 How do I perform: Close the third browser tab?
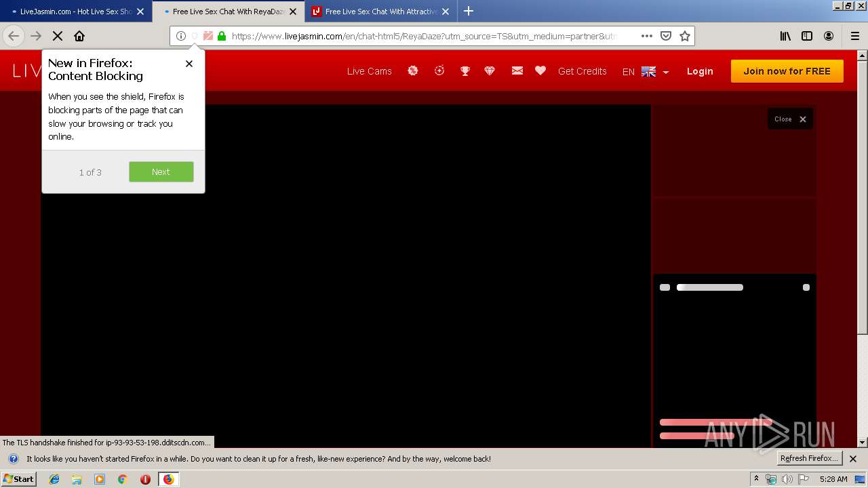tap(446, 12)
